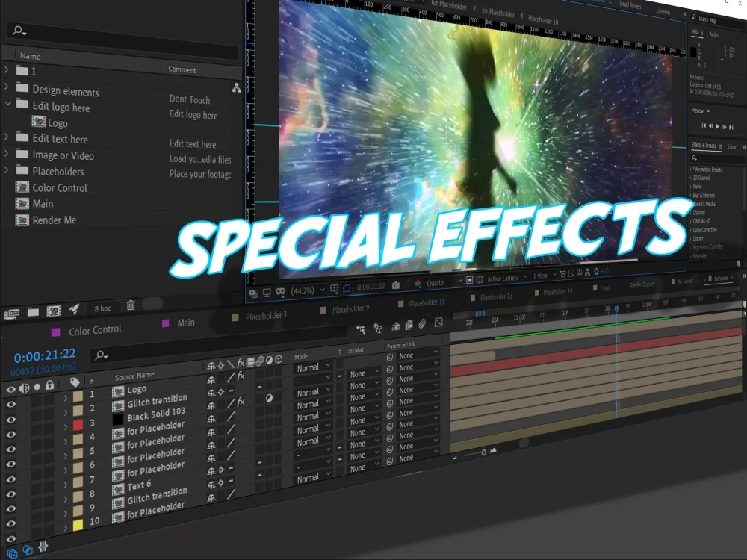The width and height of the screenshot is (747, 560).
Task: Switch to the Color Control timeline tab
Action: (95, 330)
